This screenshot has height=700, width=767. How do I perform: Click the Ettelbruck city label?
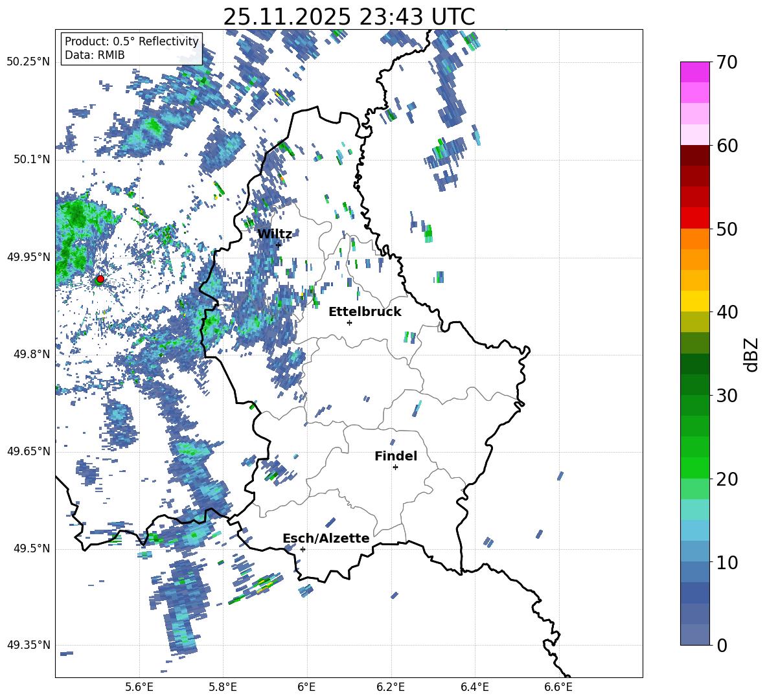365,312
